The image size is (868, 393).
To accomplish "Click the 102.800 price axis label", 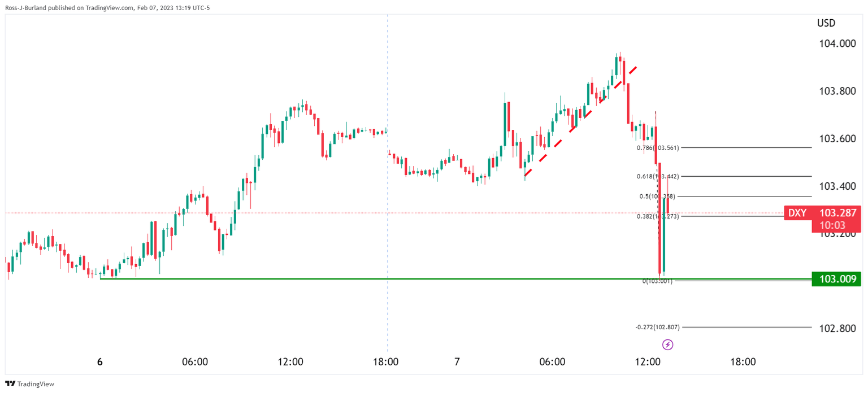I will pyautogui.click(x=839, y=329).
